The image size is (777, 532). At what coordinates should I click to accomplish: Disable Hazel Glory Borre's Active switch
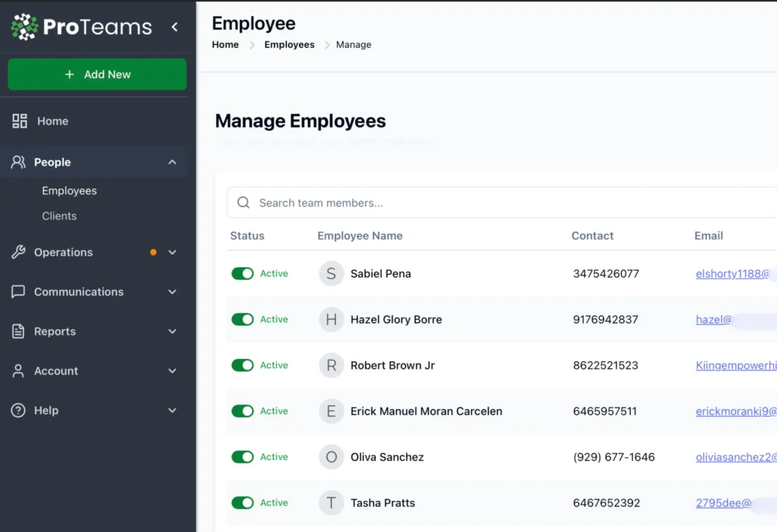click(x=242, y=320)
